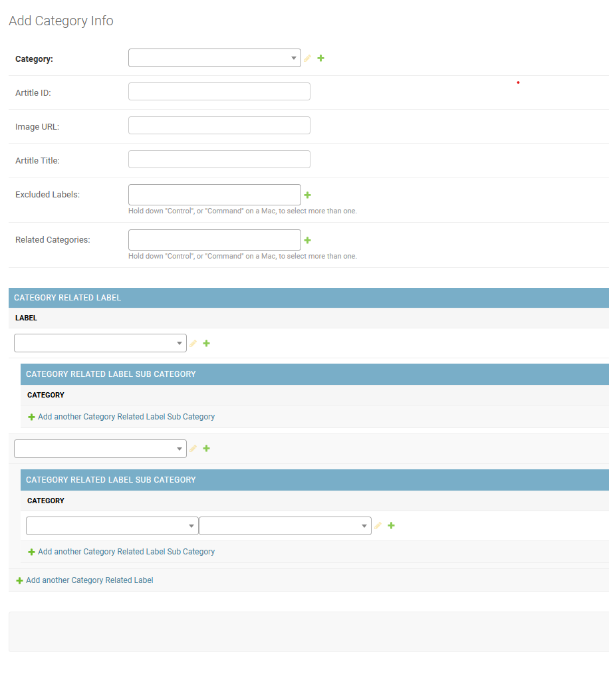609x700 pixels.
Task: Click the pencil edit icon beside Category dropdown
Action: click(x=307, y=58)
